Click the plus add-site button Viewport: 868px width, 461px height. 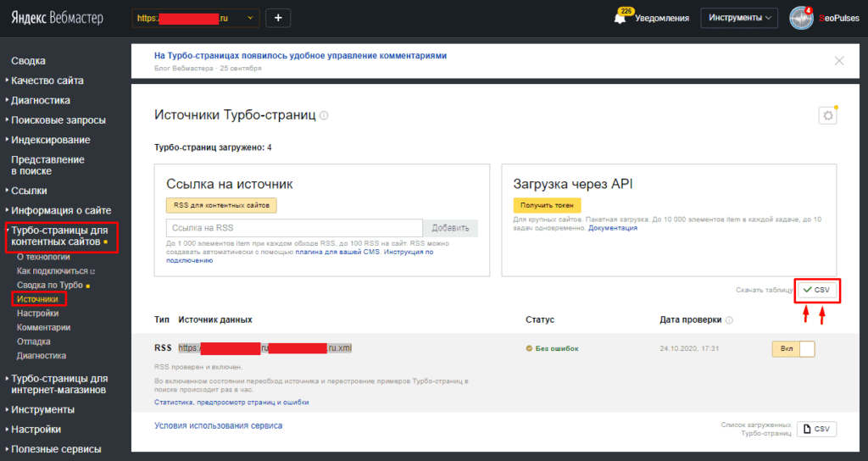click(x=278, y=18)
